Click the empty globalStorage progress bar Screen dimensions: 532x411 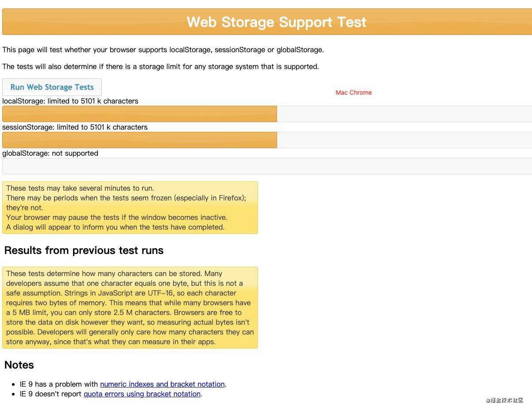coord(267,166)
